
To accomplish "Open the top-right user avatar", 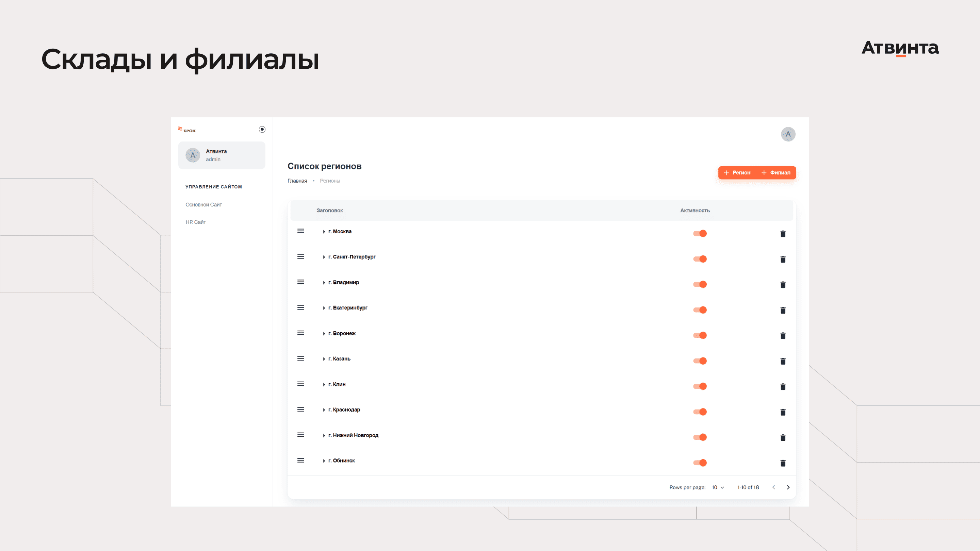I will click(x=788, y=134).
